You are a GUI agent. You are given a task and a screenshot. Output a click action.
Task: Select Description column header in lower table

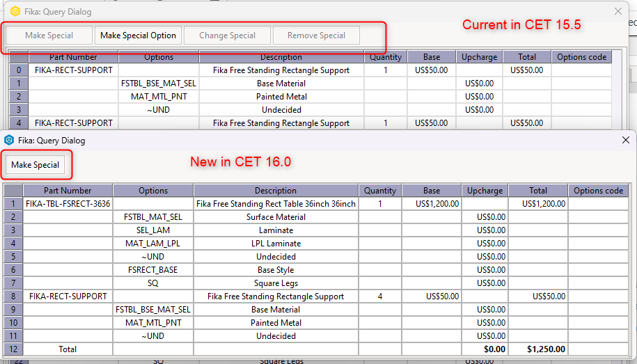click(x=276, y=191)
